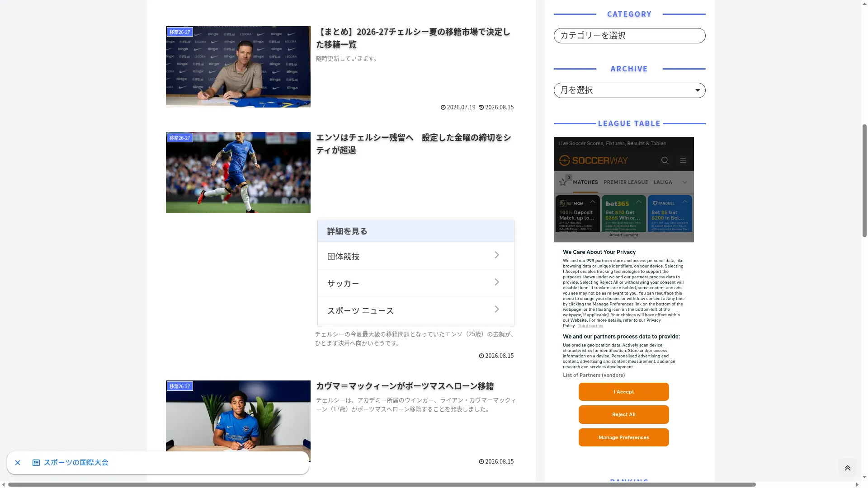
Task: Click the Soccerway search magnifier icon
Action: (665, 160)
